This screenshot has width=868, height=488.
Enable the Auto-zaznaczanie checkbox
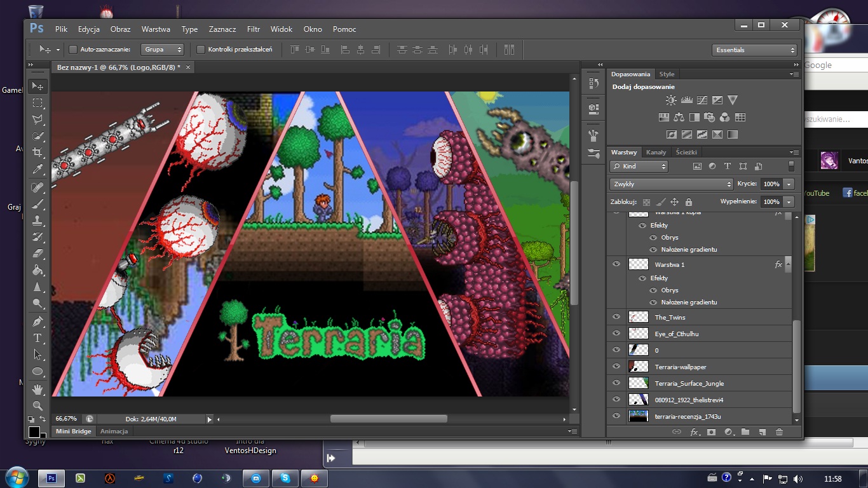(x=72, y=50)
